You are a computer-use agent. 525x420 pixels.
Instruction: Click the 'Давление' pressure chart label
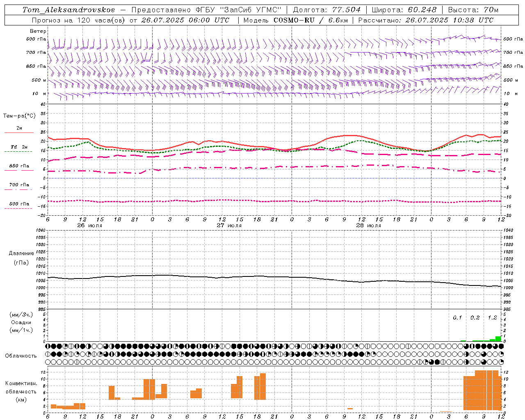pos(21,253)
